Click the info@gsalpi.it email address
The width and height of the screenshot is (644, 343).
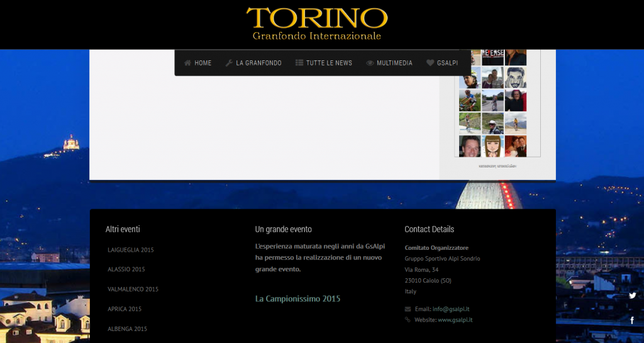(451, 309)
